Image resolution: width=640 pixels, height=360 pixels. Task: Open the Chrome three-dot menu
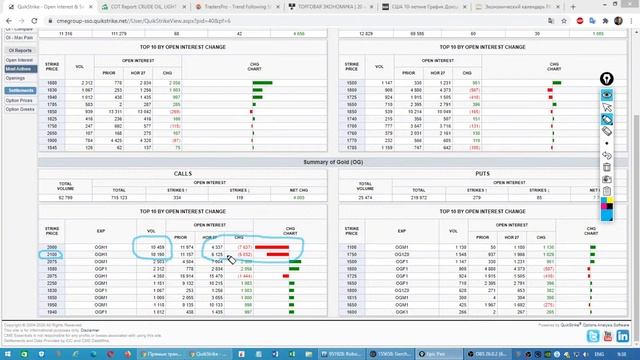(x=631, y=20)
